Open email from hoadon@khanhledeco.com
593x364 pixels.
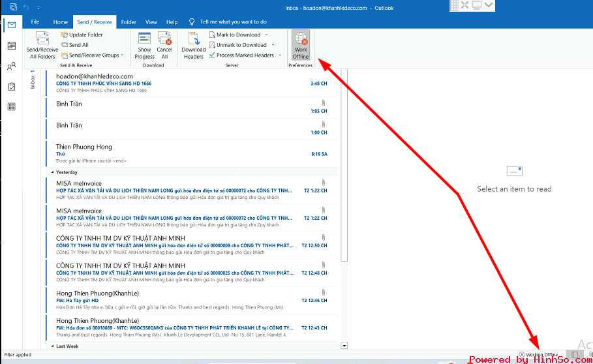click(x=192, y=83)
